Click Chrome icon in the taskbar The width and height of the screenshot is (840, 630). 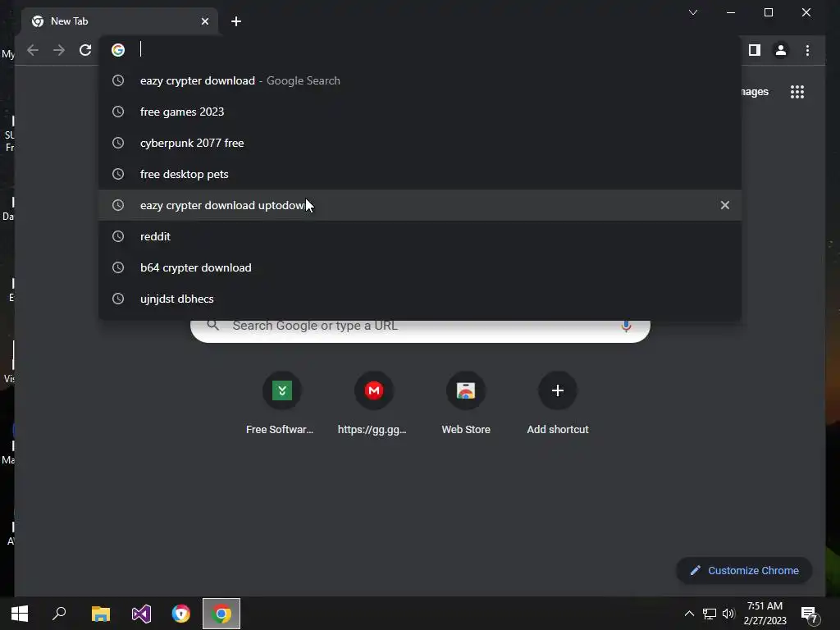pos(221,614)
